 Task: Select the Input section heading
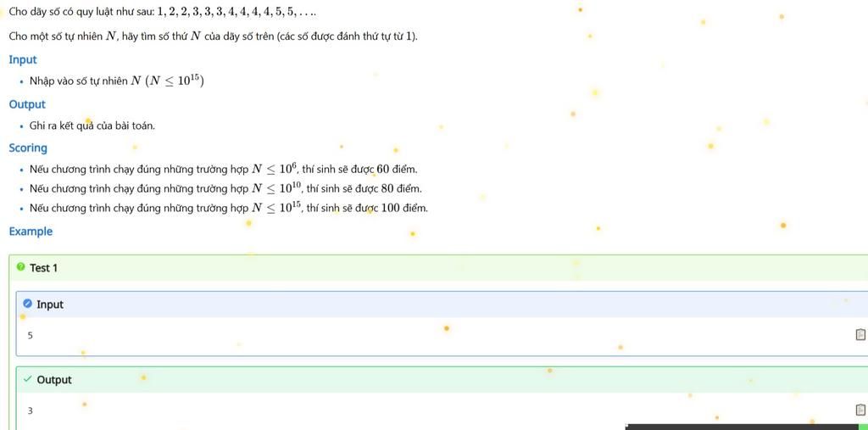tap(23, 60)
